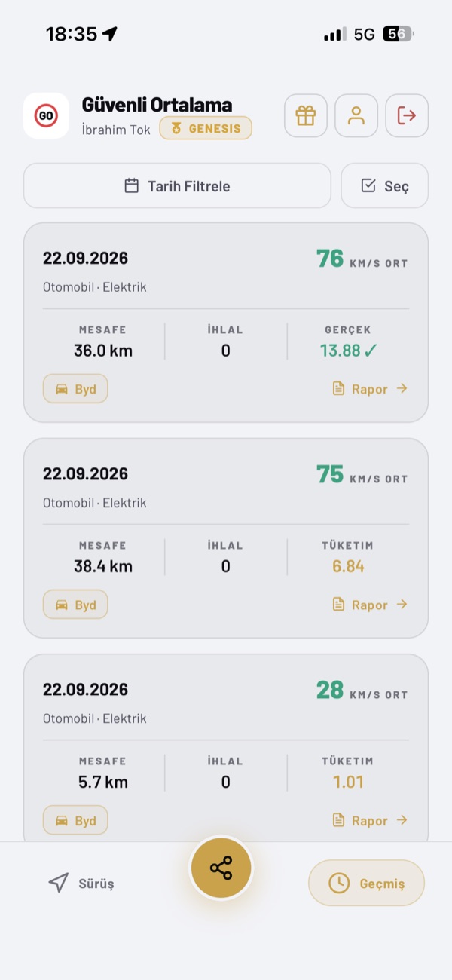
Task: Tap Byd vehicle tag on 38.4 km trip
Action: 75,605
